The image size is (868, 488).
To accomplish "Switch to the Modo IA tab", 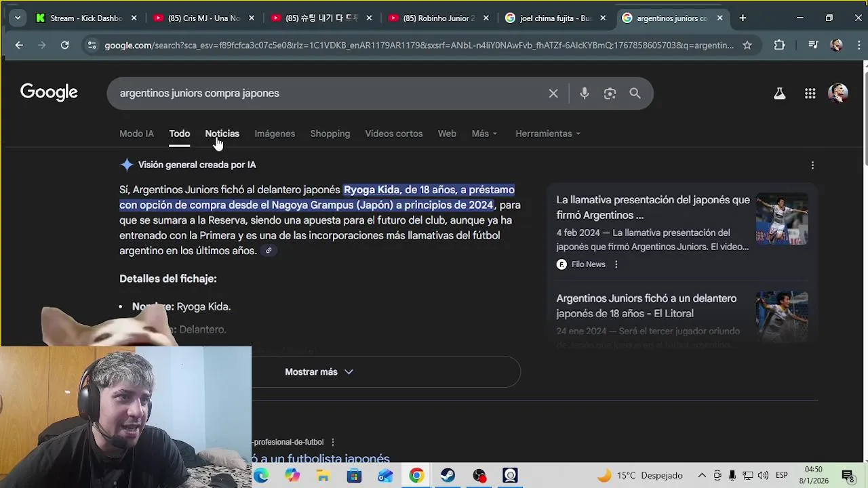I will click(136, 134).
